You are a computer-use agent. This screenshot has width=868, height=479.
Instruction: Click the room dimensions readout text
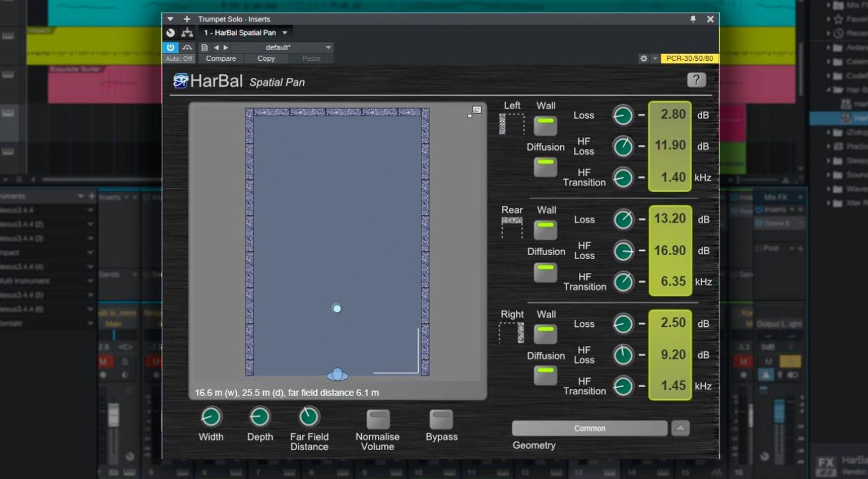coord(287,393)
